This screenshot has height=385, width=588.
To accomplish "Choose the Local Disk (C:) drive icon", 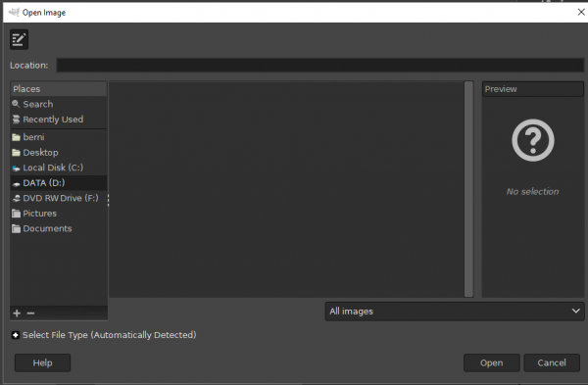I will pyautogui.click(x=16, y=168).
